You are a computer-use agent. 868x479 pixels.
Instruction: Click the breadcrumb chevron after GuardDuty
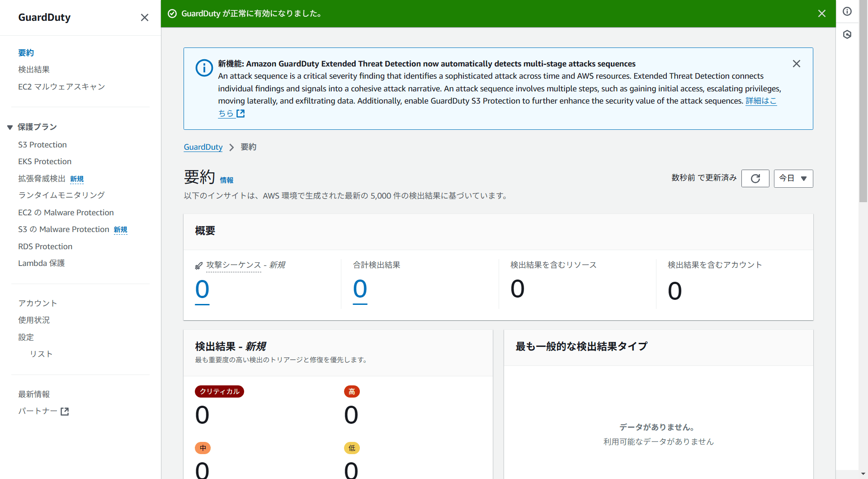point(231,147)
